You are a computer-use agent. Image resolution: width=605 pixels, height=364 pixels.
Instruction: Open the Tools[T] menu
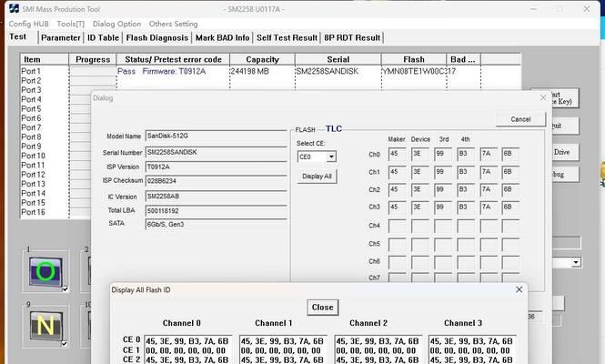[x=71, y=24]
